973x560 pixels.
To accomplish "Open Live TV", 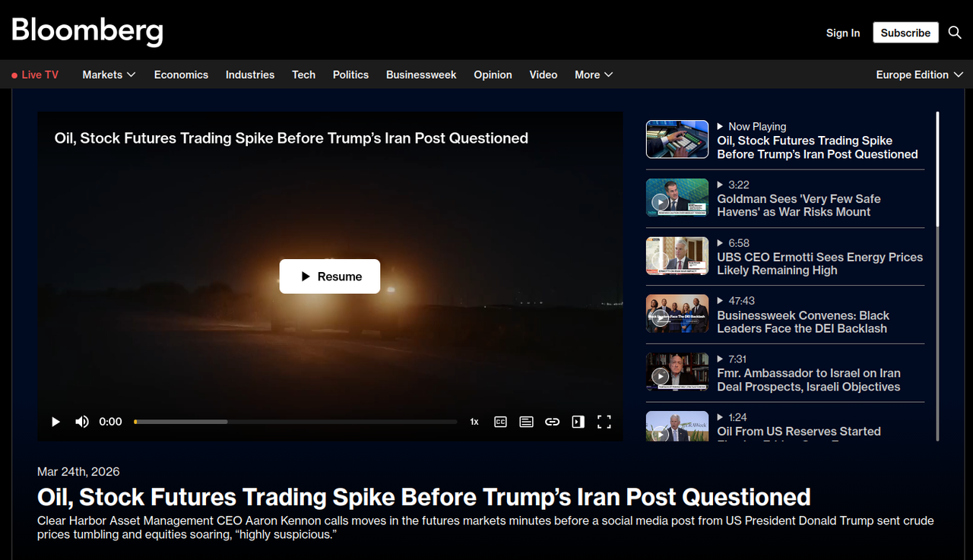I will [x=35, y=74].
